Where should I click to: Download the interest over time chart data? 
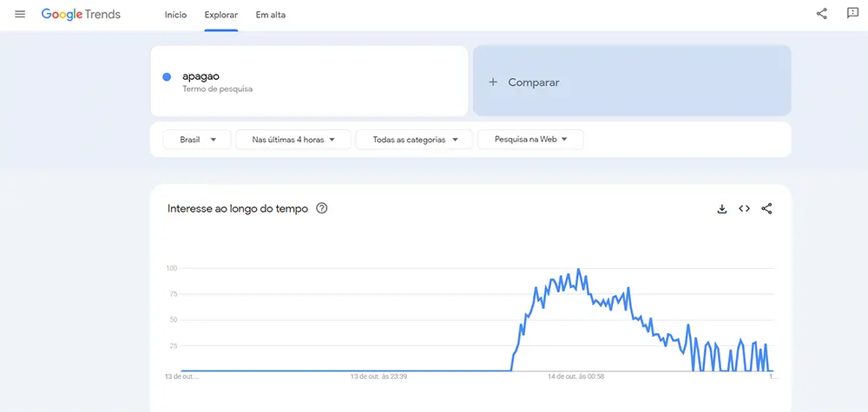721,209
